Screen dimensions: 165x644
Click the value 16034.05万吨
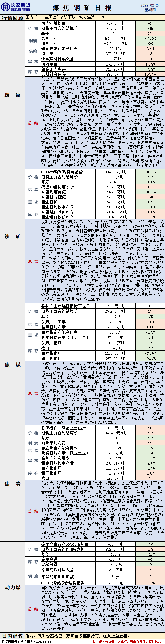[115, 212]
